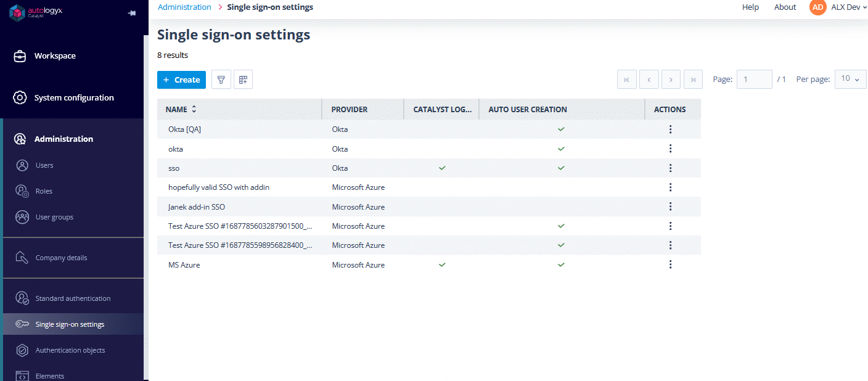
Task: Click the Okta [QA] name cell
Action: (240, 129)
